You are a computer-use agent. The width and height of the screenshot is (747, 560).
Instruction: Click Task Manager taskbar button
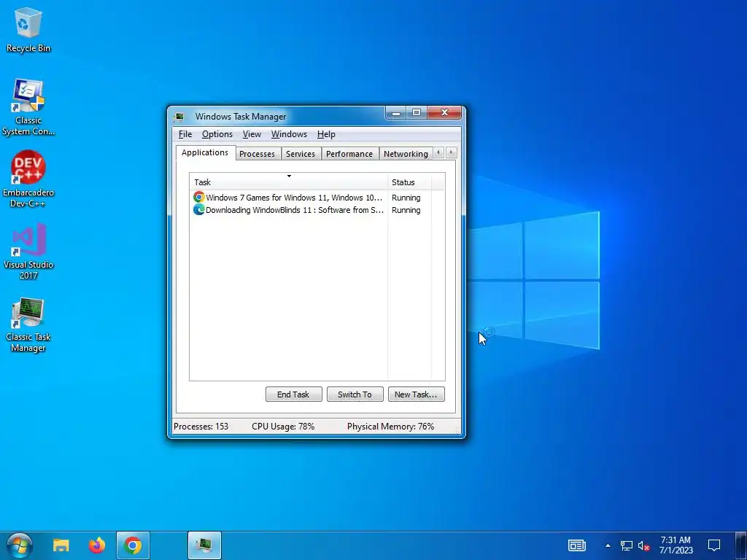(x=204, y=545)
